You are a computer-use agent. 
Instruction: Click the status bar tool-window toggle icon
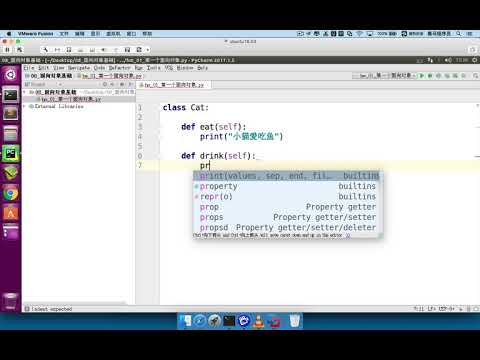click(27, 309)
